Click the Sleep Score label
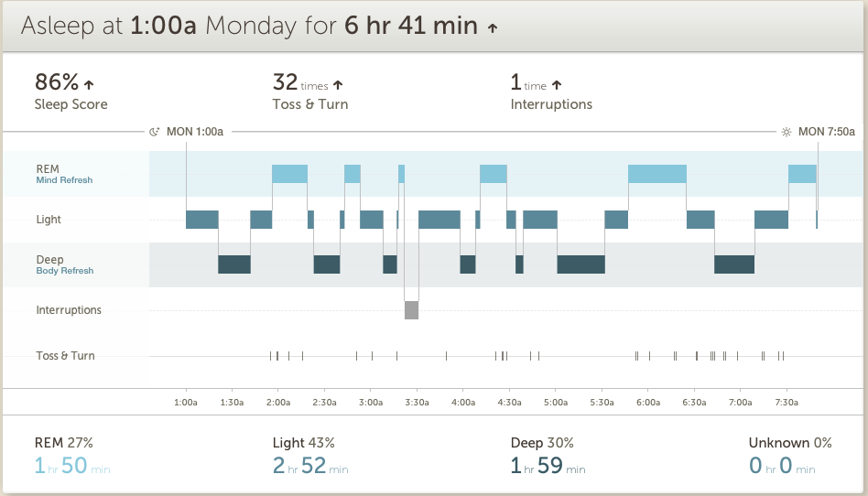This screenshot has height=496, width=868. 71,104
